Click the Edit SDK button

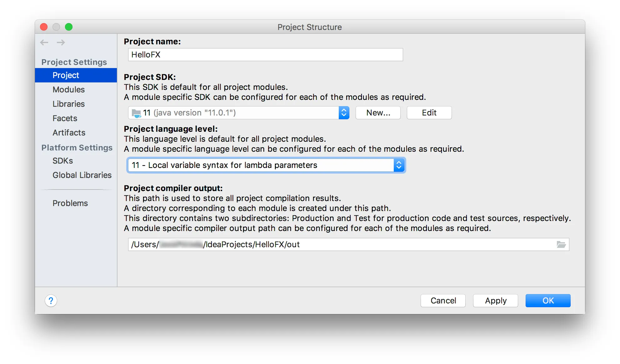429,113
